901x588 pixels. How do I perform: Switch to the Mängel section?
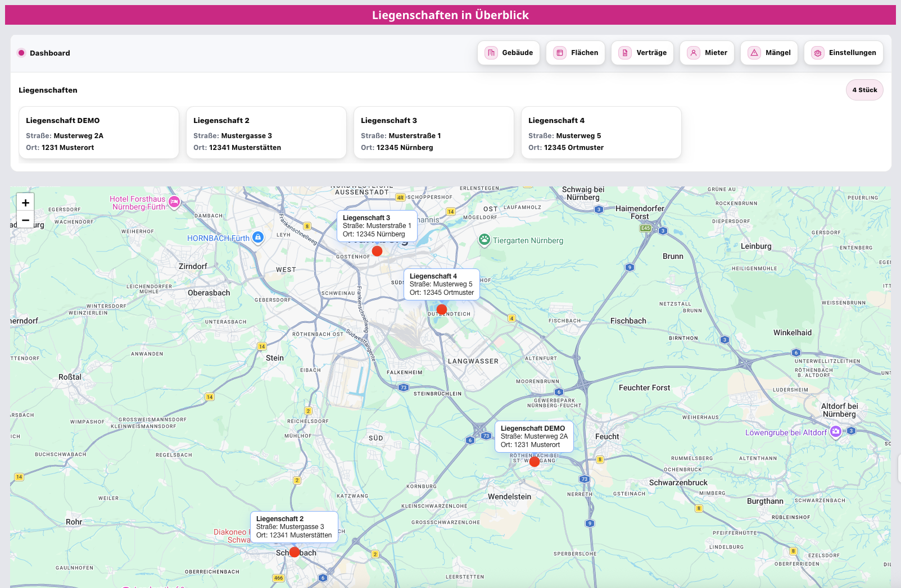click(x=769, y=52)
